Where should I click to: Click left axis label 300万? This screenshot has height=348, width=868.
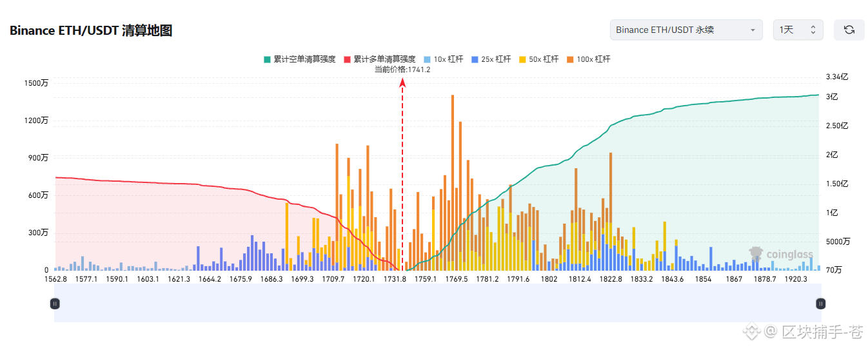38,233
